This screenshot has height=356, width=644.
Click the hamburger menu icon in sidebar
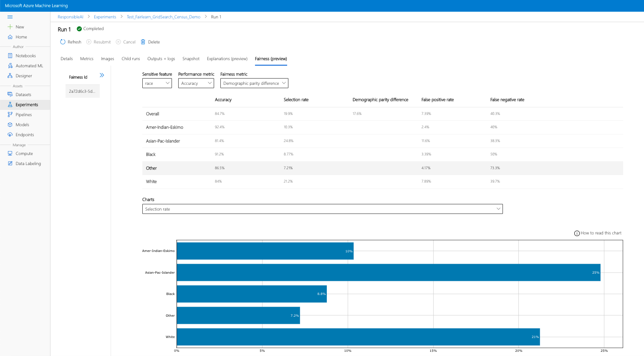tap(10, 17)
